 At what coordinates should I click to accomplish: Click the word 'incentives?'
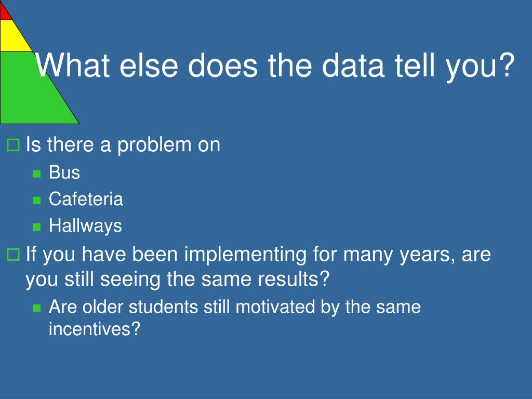pyautogui.click(x=95, y=329)
